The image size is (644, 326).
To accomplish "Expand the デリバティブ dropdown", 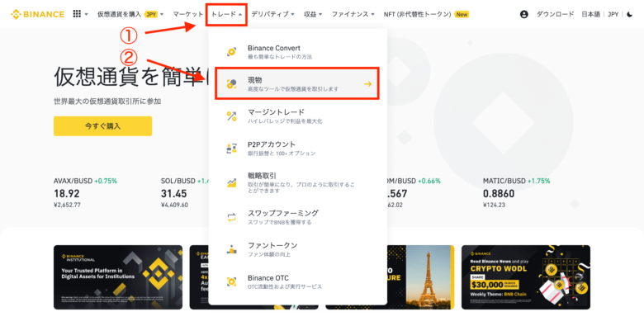I will click(x=272, y=14).
